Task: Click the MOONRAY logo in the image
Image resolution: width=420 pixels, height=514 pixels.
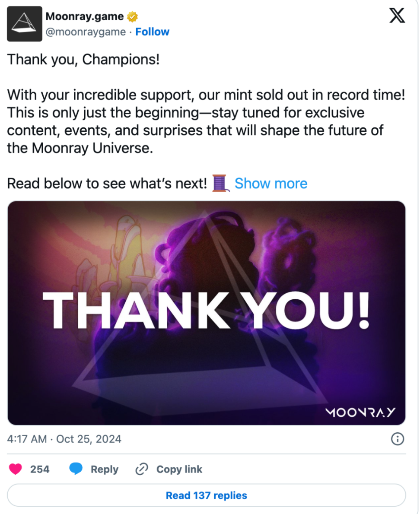Action: (360, 412)
